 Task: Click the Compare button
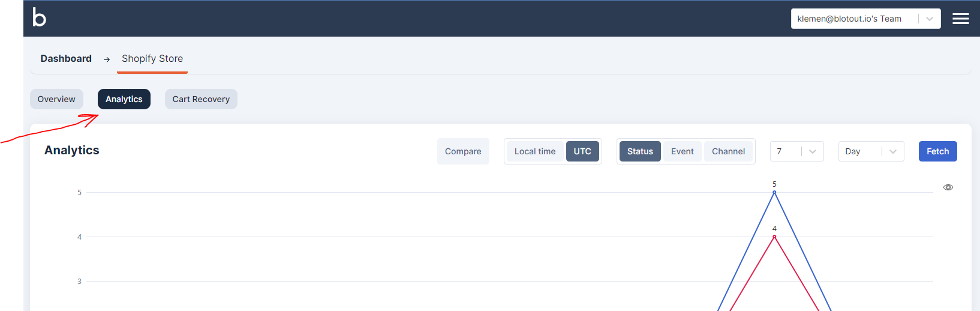463,151
